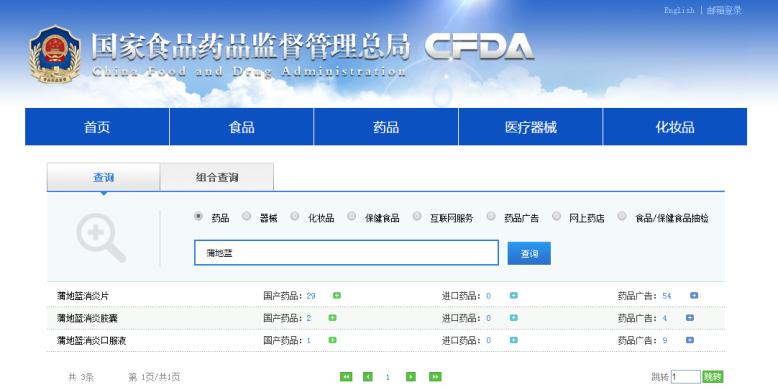Click the 蒲地蓝消炎胶囊 result name
The height and width of the screenshot is (390, 778).
pyautogui.click(x=87, y=319)
